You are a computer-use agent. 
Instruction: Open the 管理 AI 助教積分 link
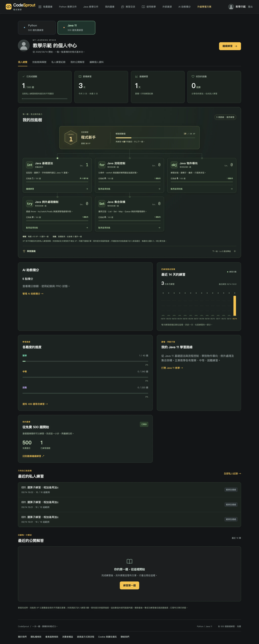tap(33, 294)
